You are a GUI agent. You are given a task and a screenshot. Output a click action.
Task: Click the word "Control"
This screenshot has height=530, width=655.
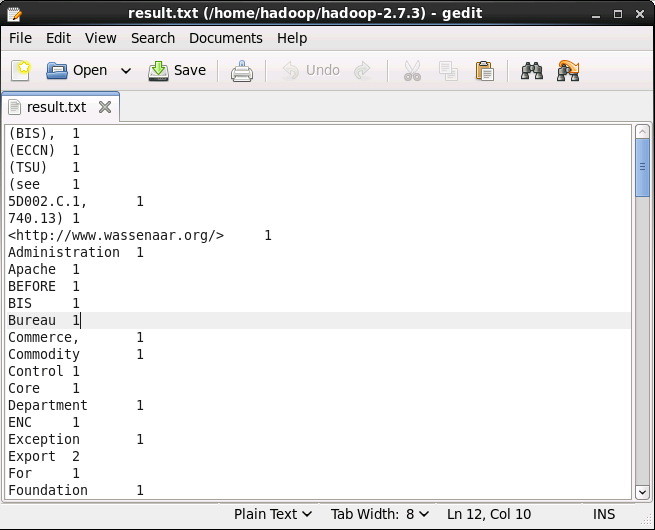36,371
